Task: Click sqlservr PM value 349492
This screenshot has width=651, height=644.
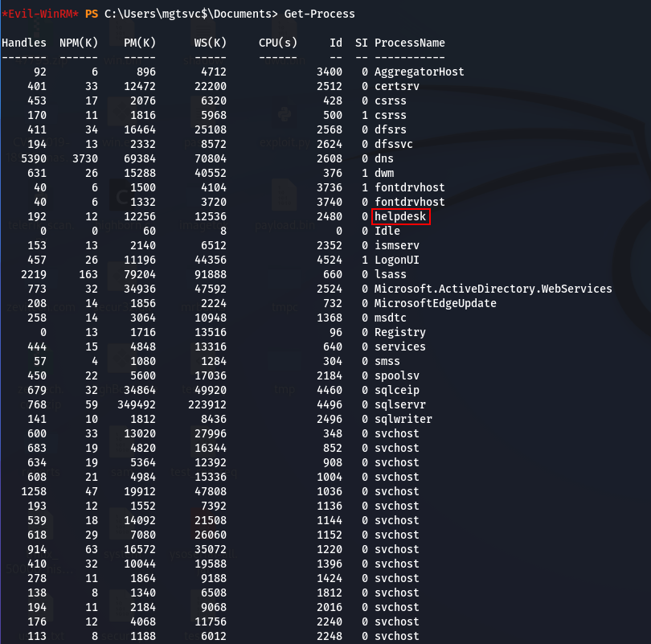Action: 136,405
